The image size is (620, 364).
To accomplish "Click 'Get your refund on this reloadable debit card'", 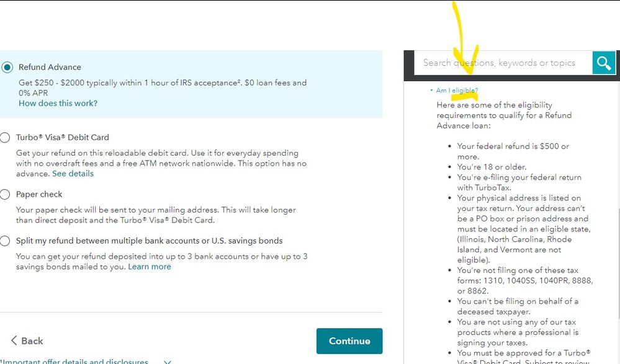I will [161, 163].
